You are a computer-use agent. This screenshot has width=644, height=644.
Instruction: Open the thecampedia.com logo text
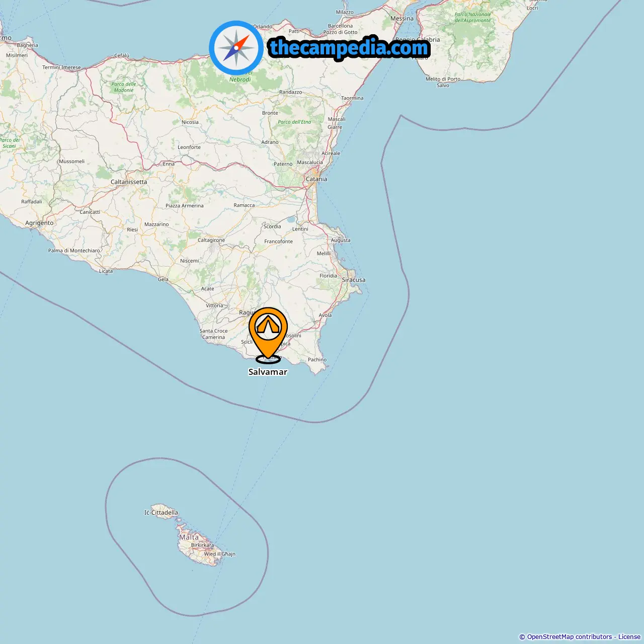click(349, 48)
